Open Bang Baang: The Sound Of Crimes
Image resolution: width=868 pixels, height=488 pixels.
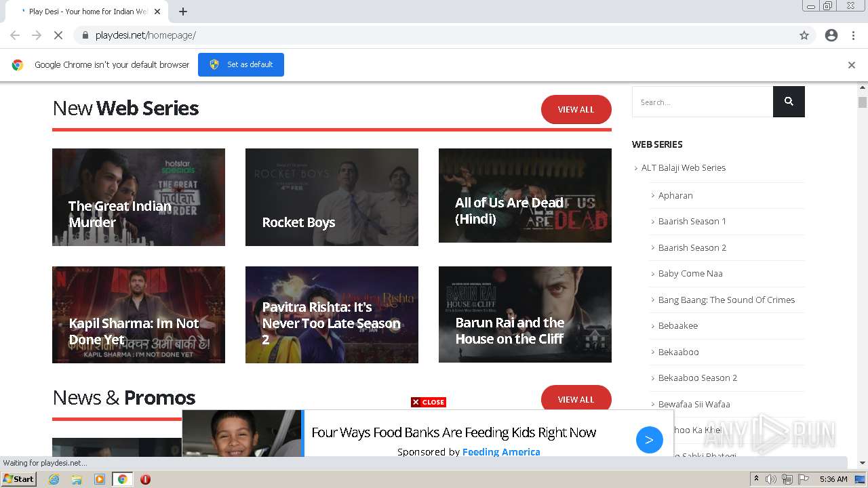726,300
